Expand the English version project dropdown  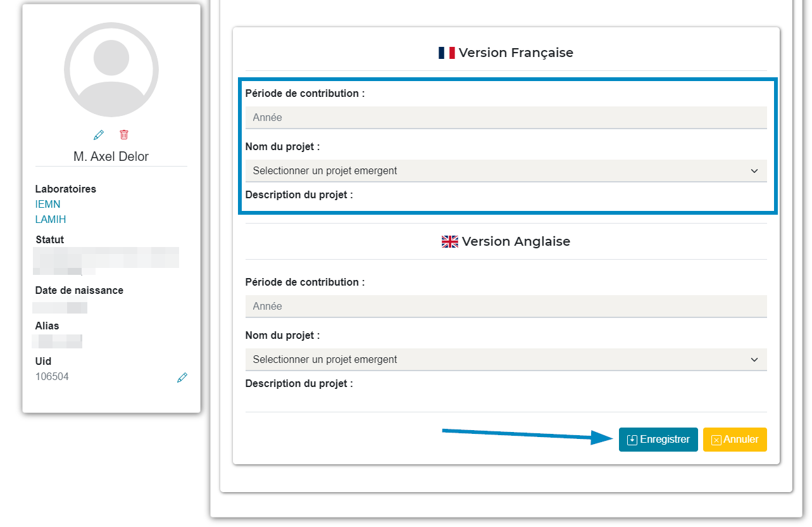pos(506,359)
